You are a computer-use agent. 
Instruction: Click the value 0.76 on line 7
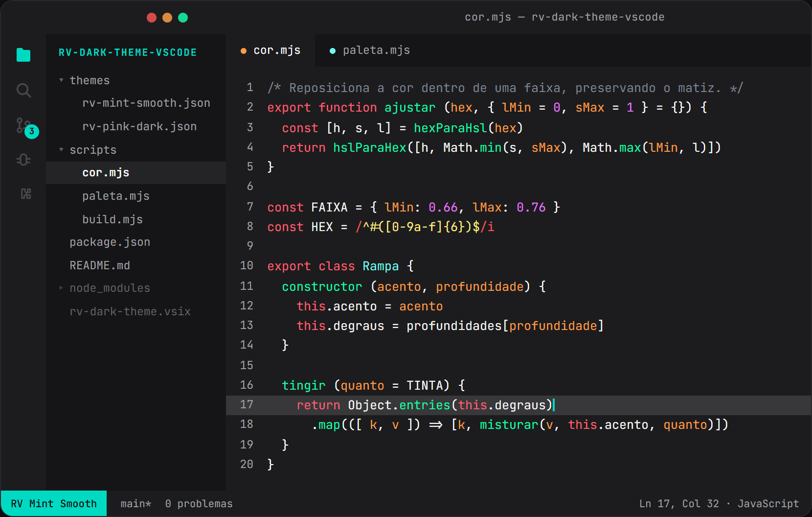[531, 208]
